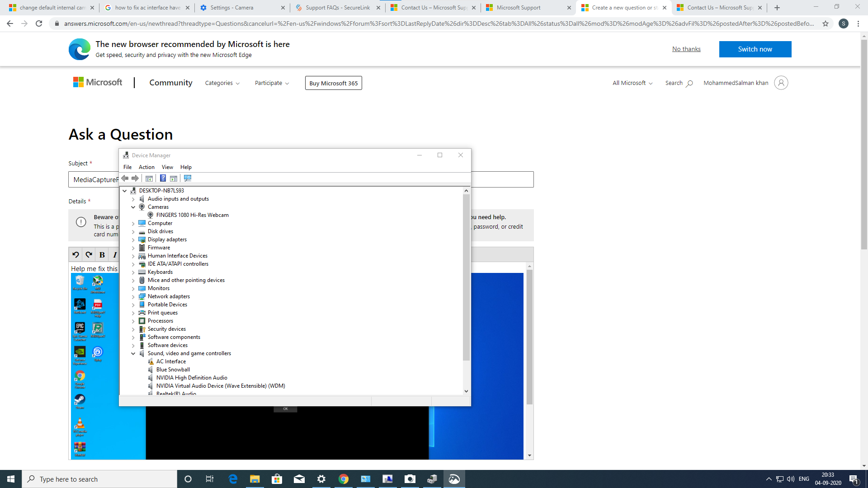Image resolution: width=868 pixels, height=488 pixels.
Task: Click Buy Microsoft 365 button
Action: (334, 83)
